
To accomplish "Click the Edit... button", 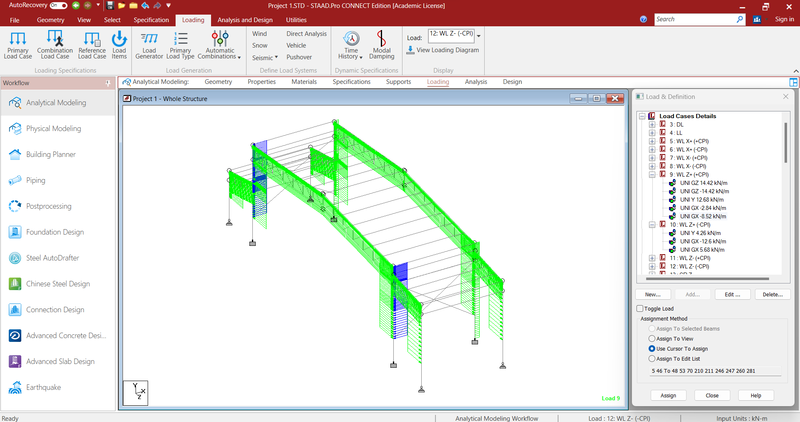I will coord(732,294).
